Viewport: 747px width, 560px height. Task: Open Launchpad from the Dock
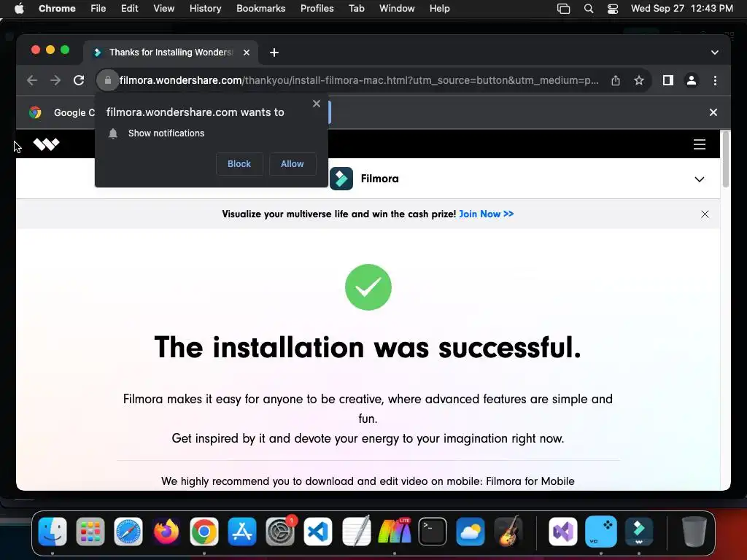click(90, 531)
